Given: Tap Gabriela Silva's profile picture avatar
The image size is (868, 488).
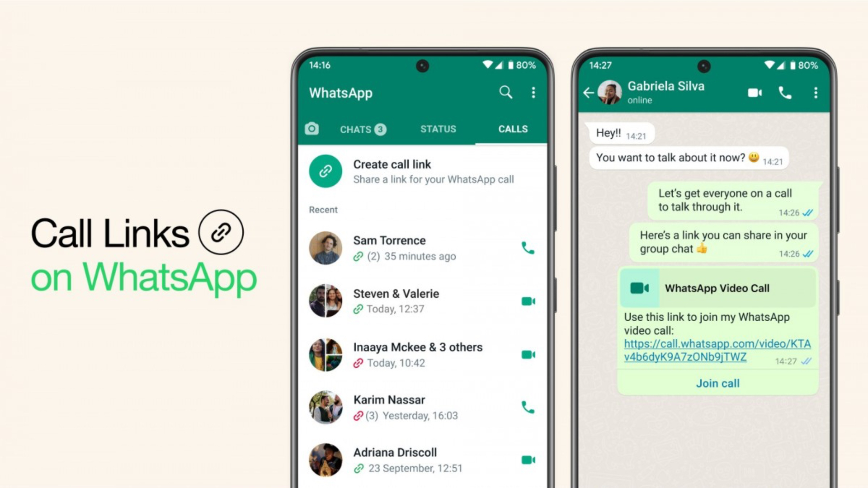Looking at the screenshot, I should (x=616, y=92).
